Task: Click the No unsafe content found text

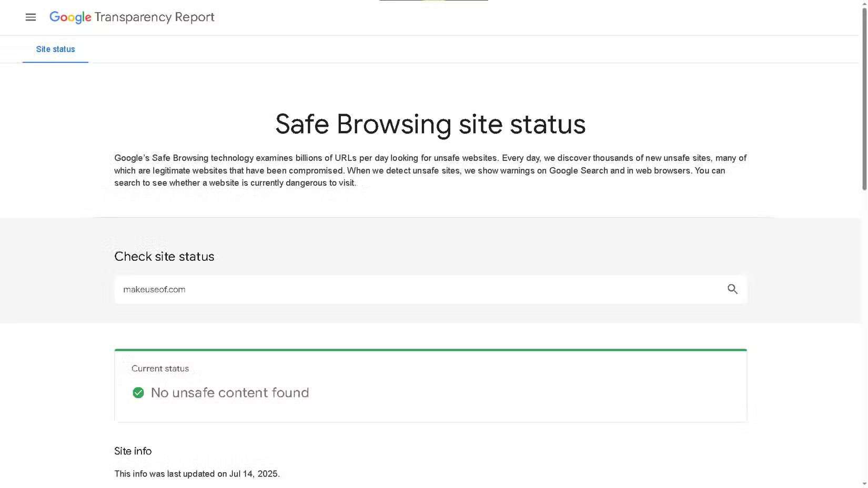Action: click(x=230, y=393)
